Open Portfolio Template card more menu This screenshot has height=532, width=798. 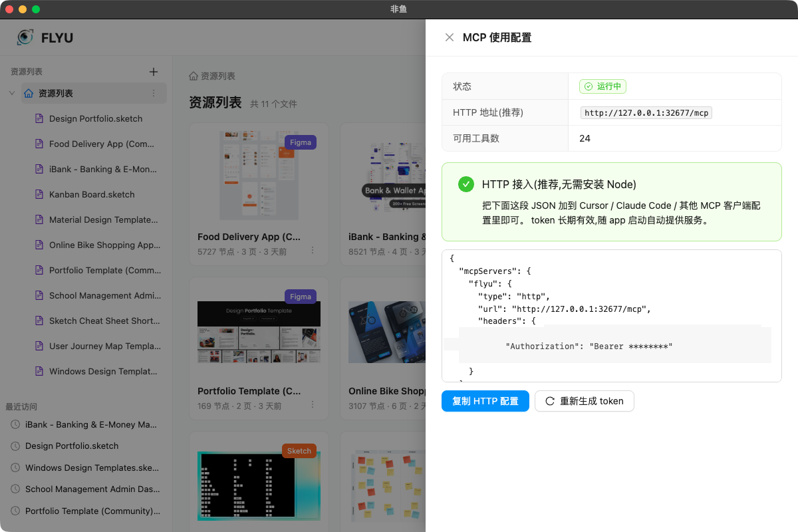pos(313,404)
